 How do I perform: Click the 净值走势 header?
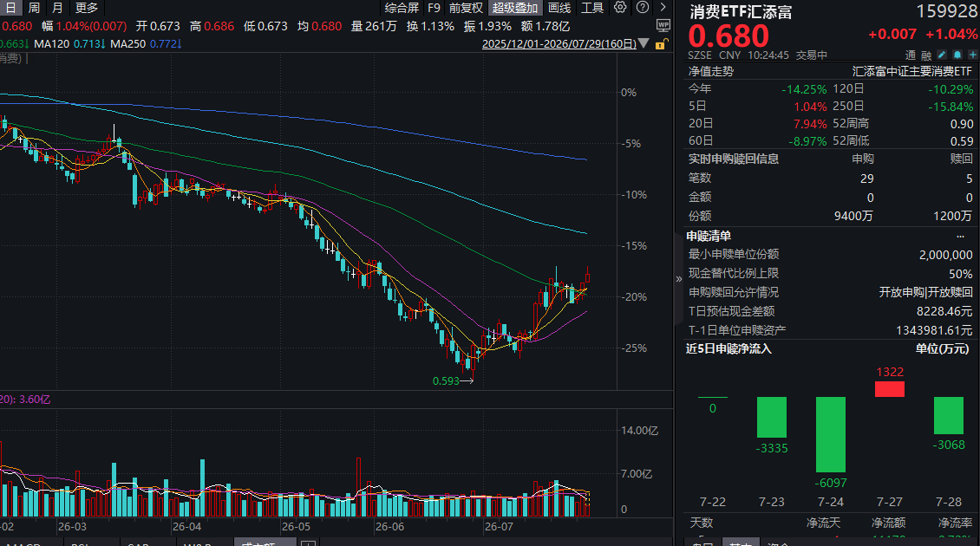710,71
